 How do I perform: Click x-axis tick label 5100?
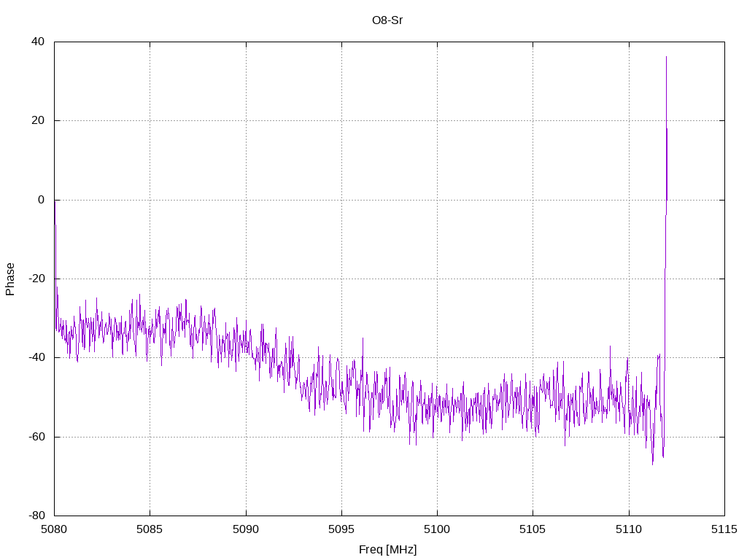(x=438, y=529)
